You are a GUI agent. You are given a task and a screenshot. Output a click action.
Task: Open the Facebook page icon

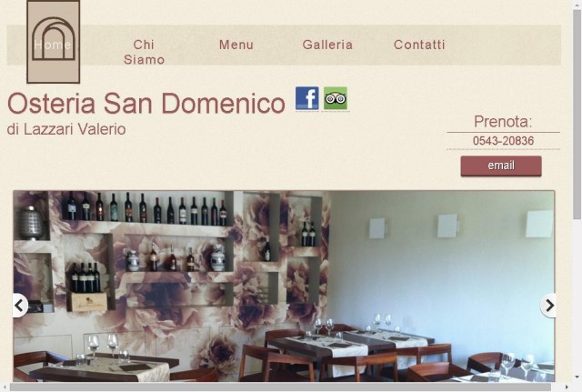point(307,98)
